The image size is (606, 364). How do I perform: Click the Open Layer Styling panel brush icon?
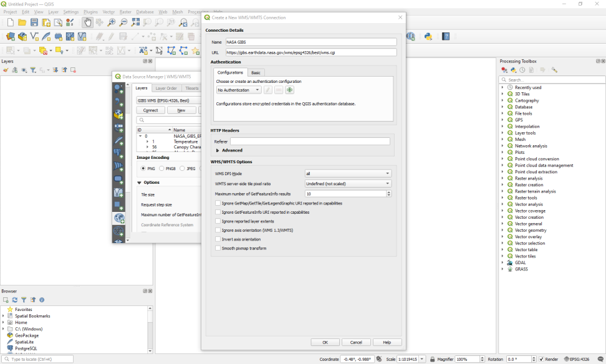coord(6,70)
